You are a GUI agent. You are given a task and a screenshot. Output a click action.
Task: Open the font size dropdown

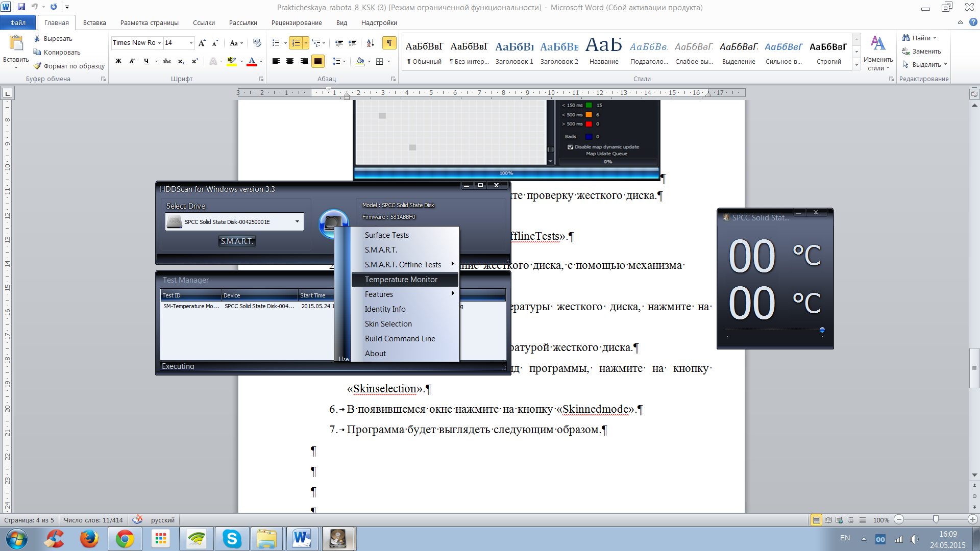pos(191,43)
